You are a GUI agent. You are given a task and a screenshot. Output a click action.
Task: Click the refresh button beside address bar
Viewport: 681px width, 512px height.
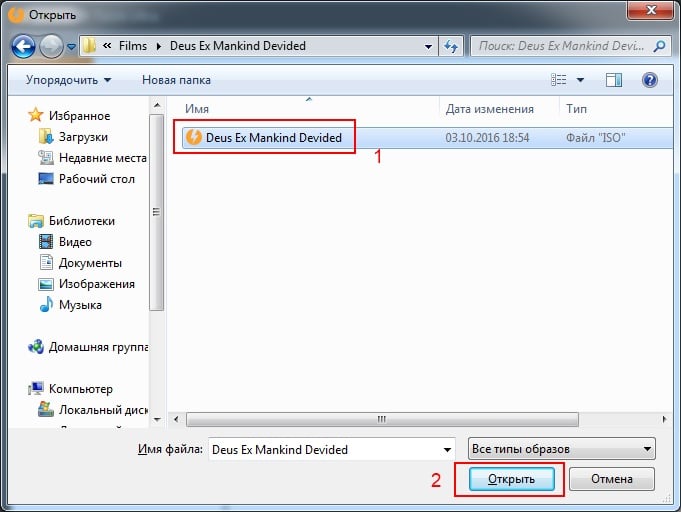pos(451,46)
